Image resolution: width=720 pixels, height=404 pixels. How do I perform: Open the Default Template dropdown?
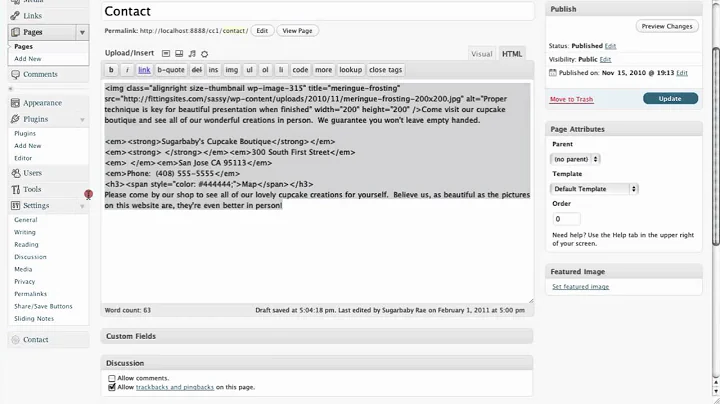tap(594, 189)
